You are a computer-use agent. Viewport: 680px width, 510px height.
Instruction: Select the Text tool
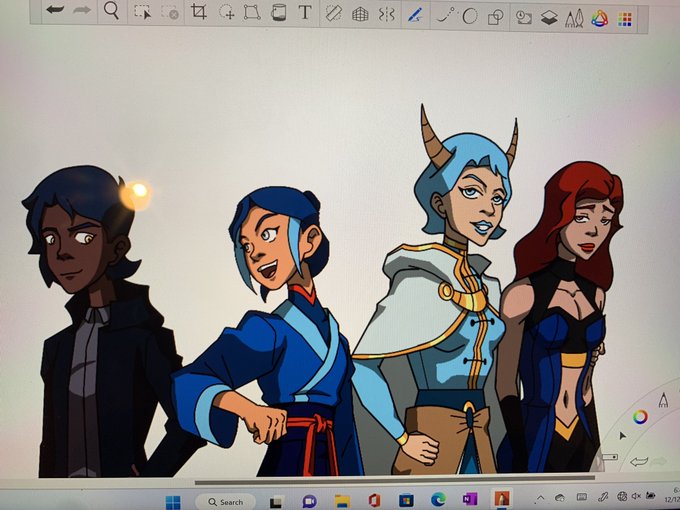click(x=305, y=12)
